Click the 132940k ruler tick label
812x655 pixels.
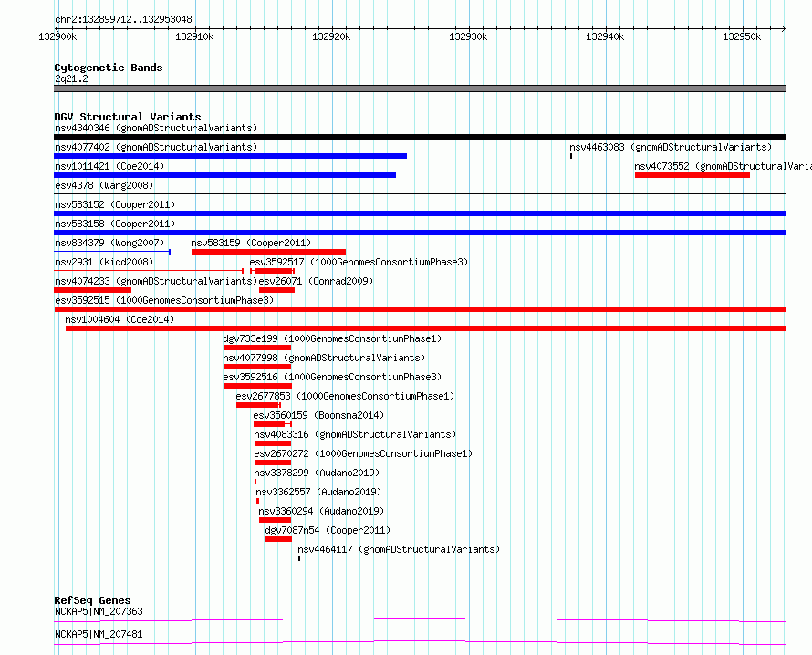pos(605,36)
